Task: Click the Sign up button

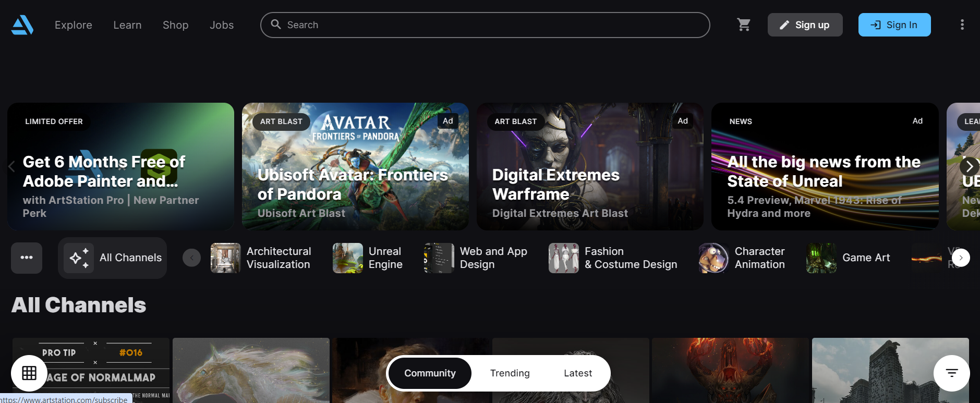Action: [805, 25]
